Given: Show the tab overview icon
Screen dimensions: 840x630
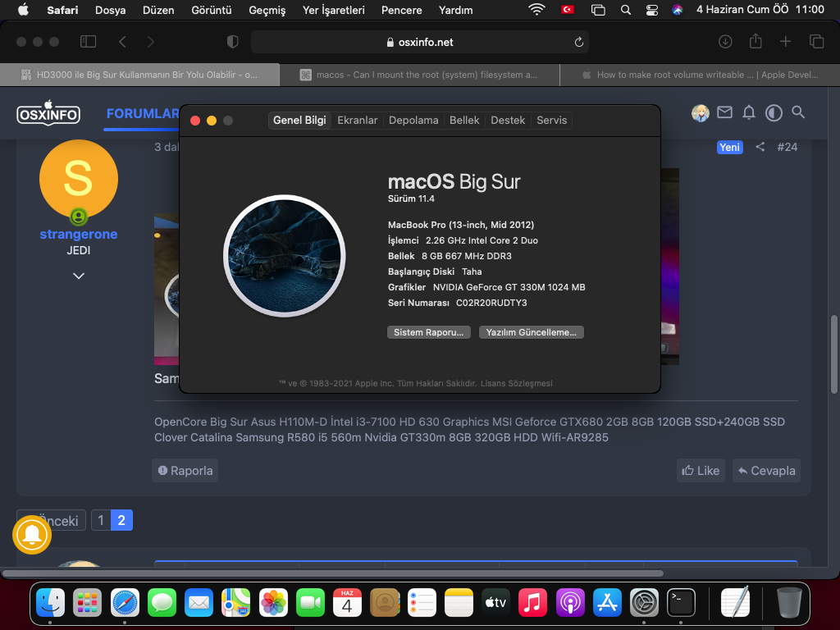Looking at the screenshot, I should click(816, 42).
